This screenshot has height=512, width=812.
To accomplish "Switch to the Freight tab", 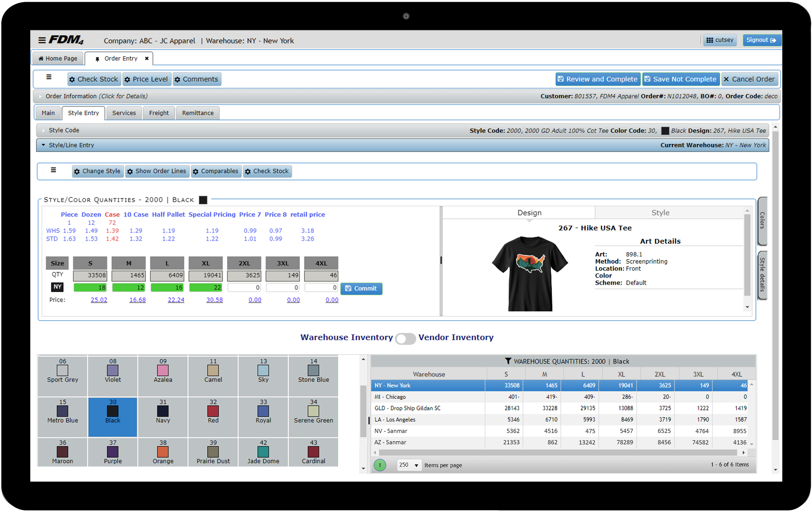I will (x=158, y=113).
